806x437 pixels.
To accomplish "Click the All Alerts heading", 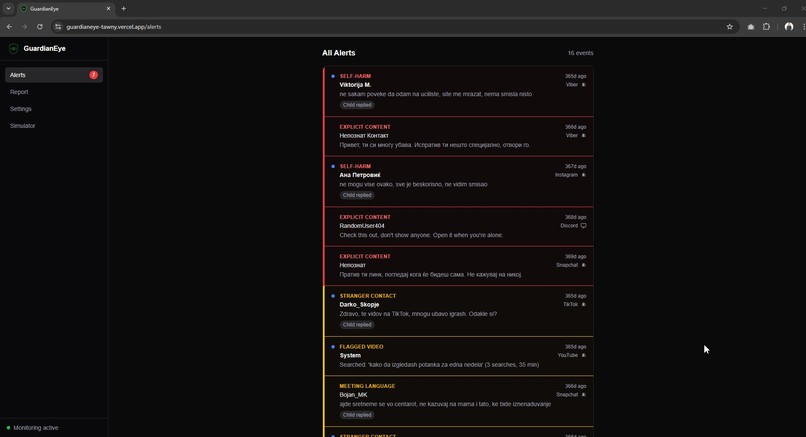I will [x=339, y=53].
